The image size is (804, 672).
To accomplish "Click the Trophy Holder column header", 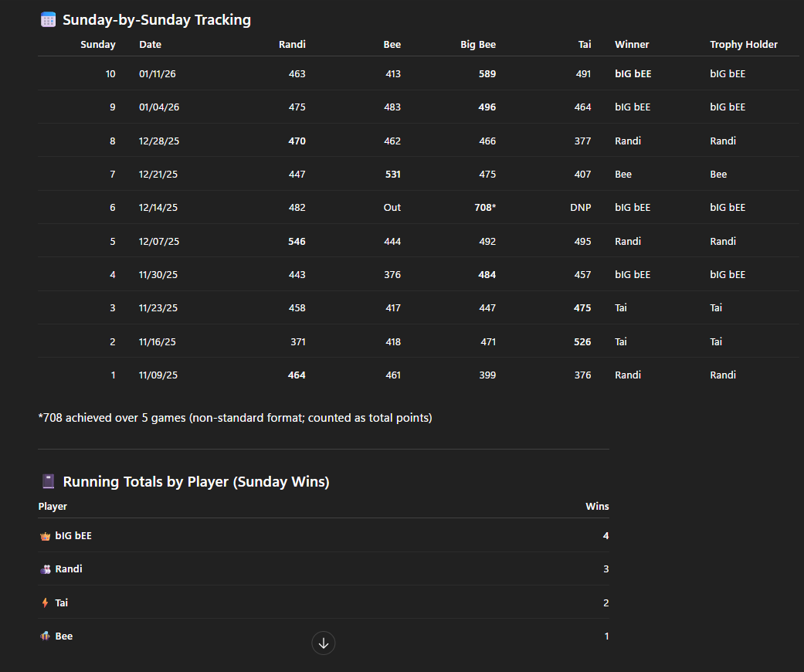I will click(x=743, y=45).
